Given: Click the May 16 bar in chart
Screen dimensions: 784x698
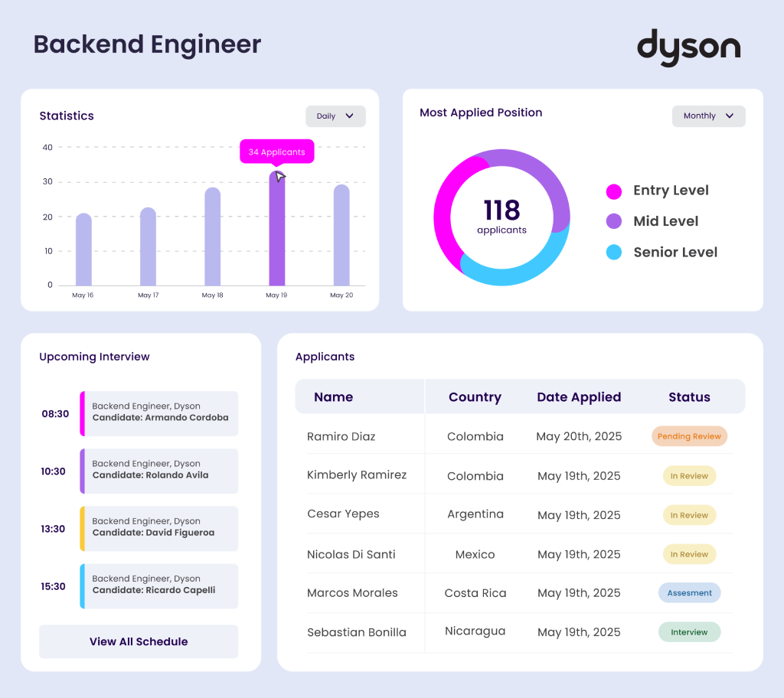Looking at the screenshot, I should pos(83,250).
